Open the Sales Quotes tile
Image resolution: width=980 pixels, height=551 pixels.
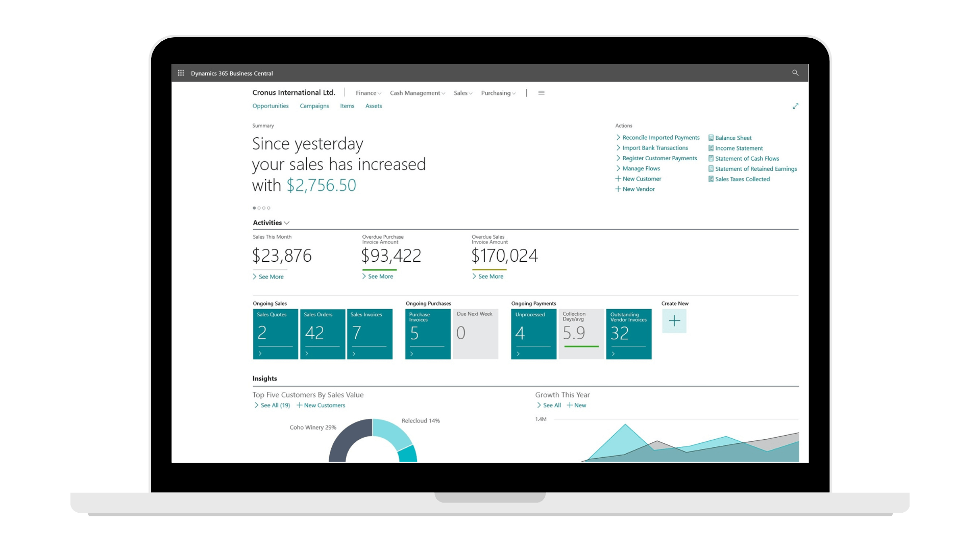pyautogui.click(x=276, y=334)
